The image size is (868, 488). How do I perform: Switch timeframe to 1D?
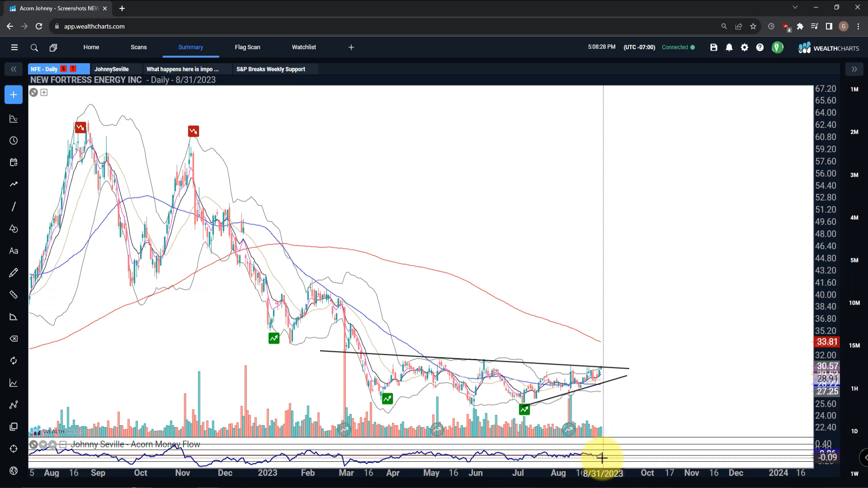pyautogui.click(x=854, y=432)
